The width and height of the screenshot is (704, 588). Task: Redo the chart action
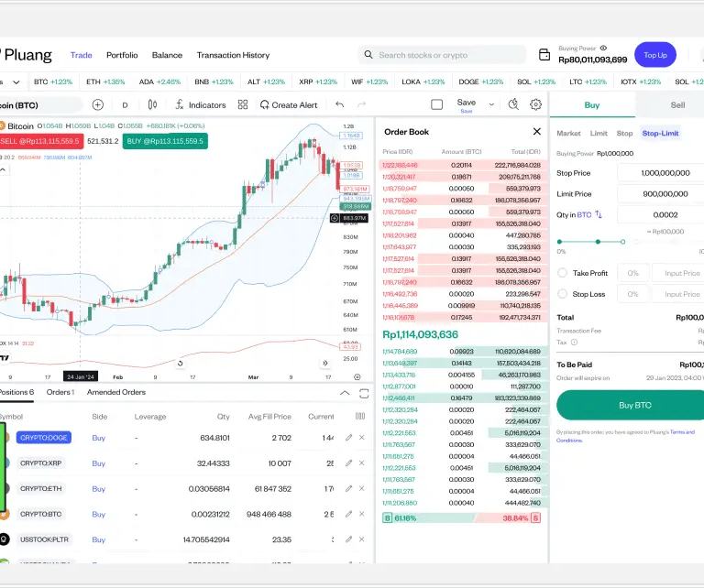click(x=361, y=104)
